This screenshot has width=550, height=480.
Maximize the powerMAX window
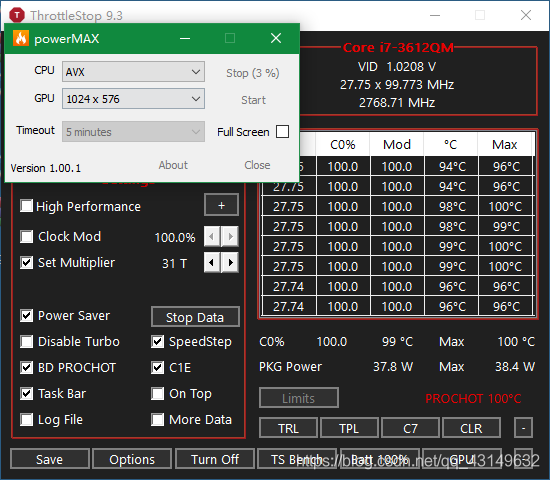(x=230, y=38)
